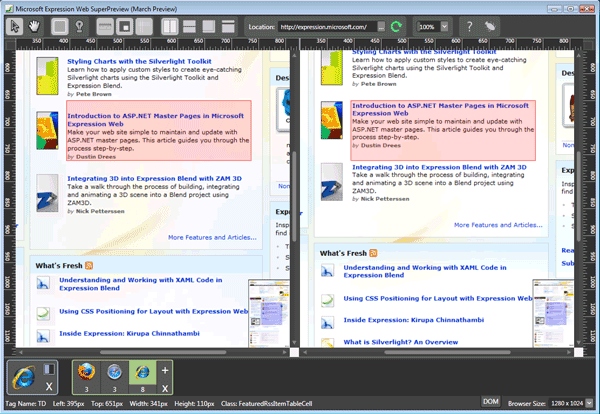Toggle the DOM view button
The width and height of the screenshot is (600, 414).
(491, 401)
